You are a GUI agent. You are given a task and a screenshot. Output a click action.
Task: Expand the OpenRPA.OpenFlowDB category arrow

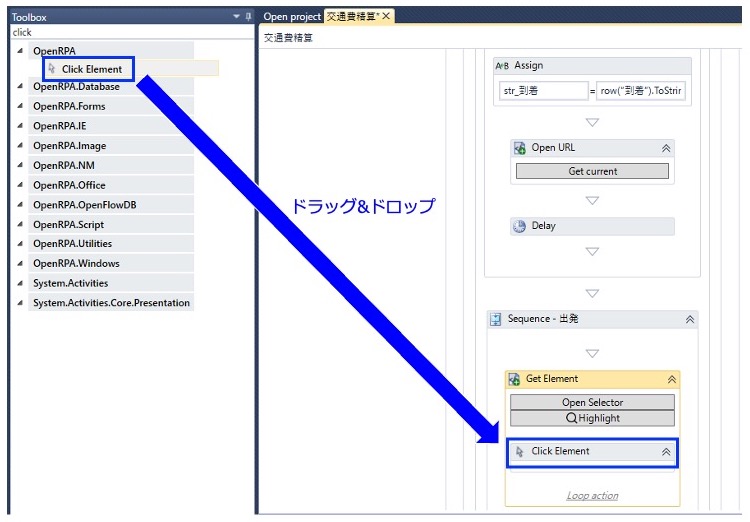[x=20, y=204]
